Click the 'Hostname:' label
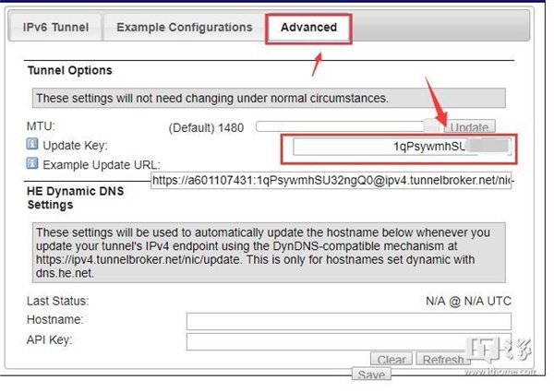554x392 pixels. 55,319
